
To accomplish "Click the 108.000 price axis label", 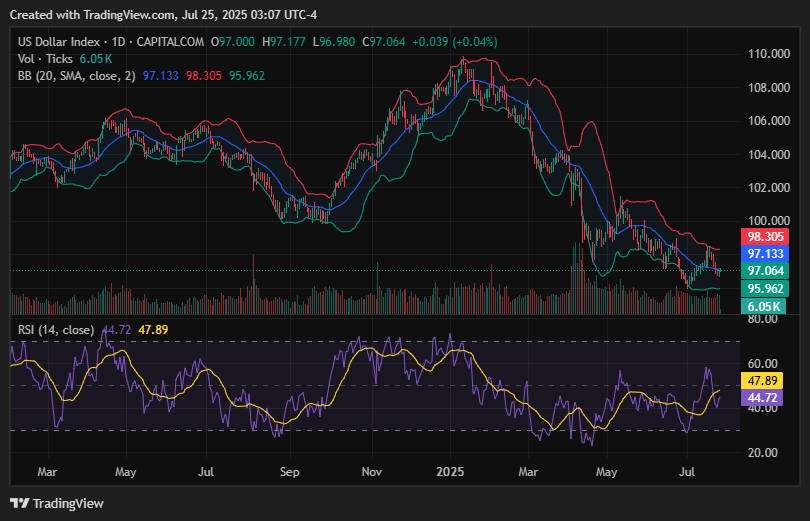I will pyautogui.click(x=769, y=87).
